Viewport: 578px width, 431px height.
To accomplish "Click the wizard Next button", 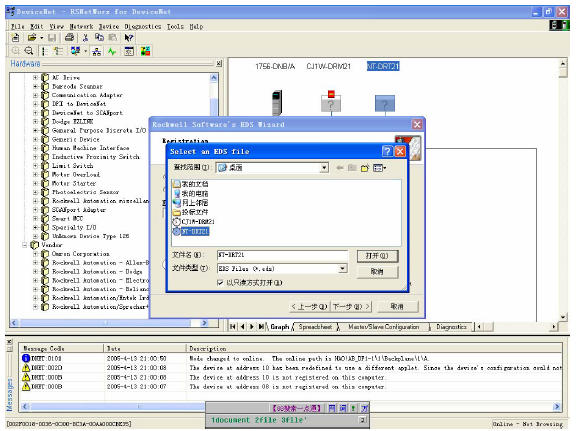I will [x=351, y=307].
